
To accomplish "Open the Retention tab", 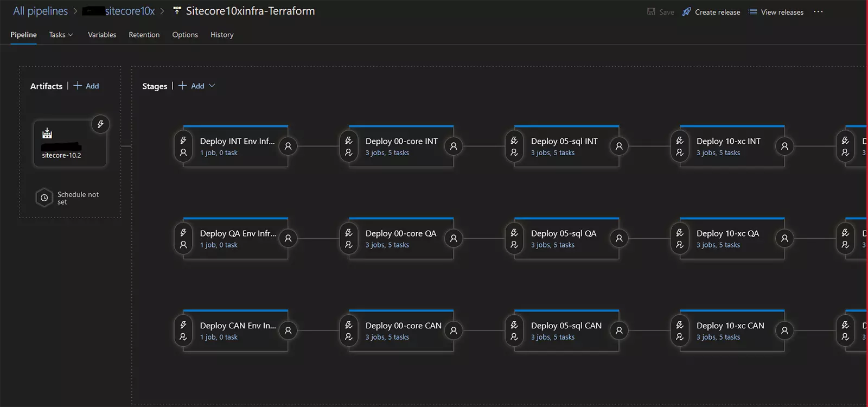I will (x=144, y=35).
